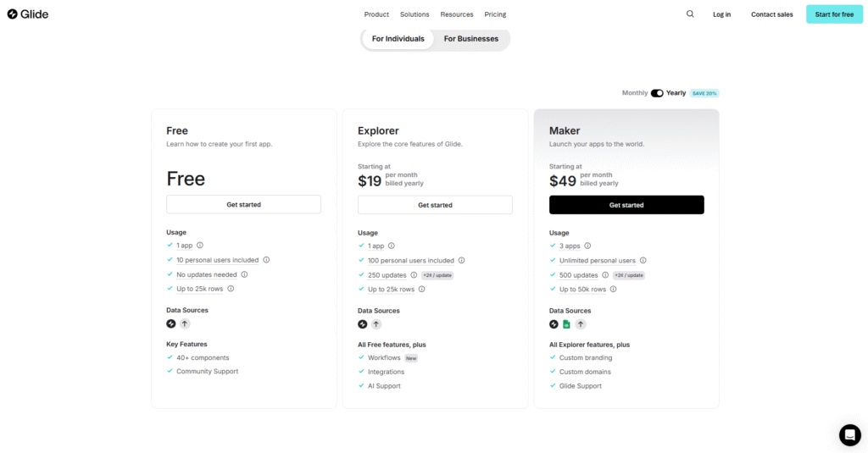Screen dimensions: 868x453
Task: Click the Google Sheets icon in Maker plan
Action: tap(567, 324)
